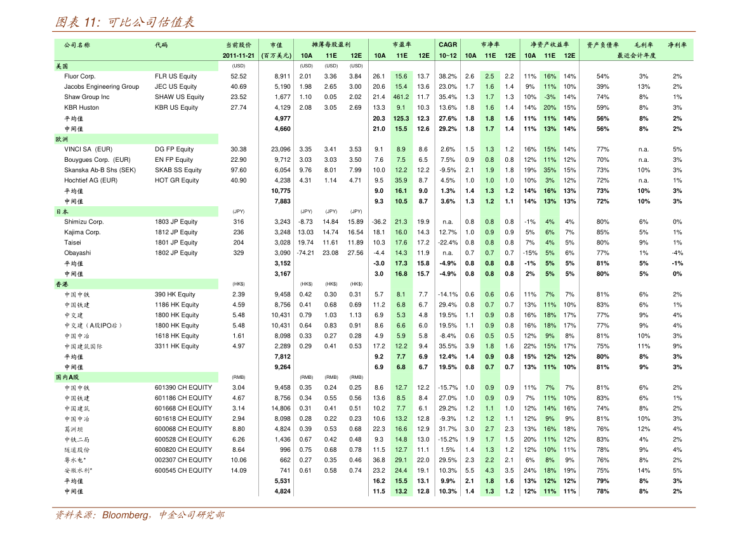Click the Fluor Corp. company name
This screenshot has width=756, height=533.
[x=79, y=76]
